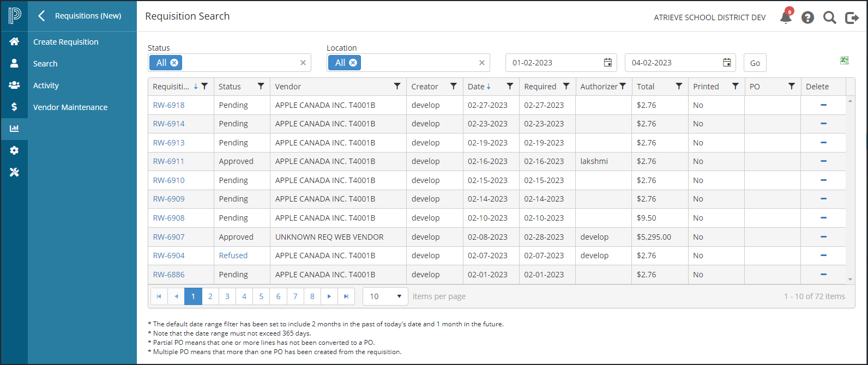Open the Status column filter
Image resolution: width=868 pixels, height=365 pixels.
click(261, 86)
